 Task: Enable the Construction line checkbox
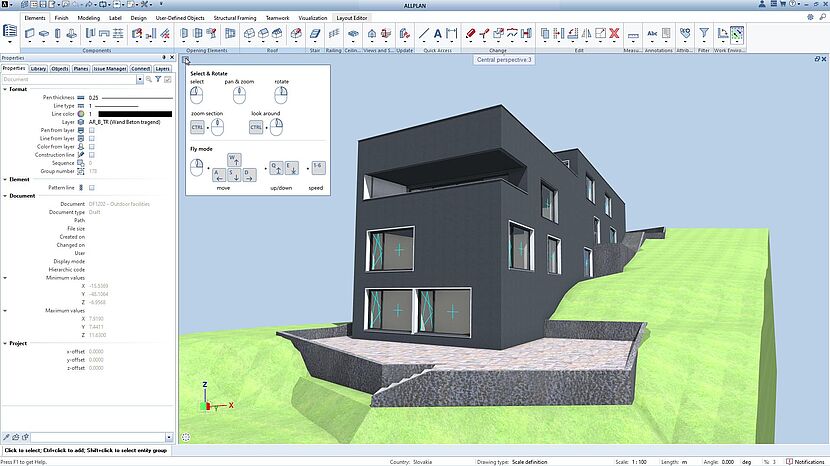[x=92, y=155]
